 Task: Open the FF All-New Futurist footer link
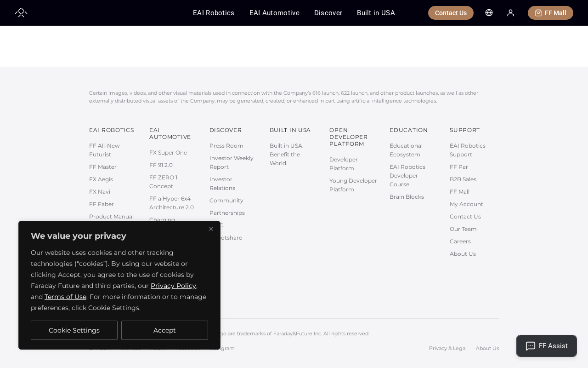coord(104,150)
